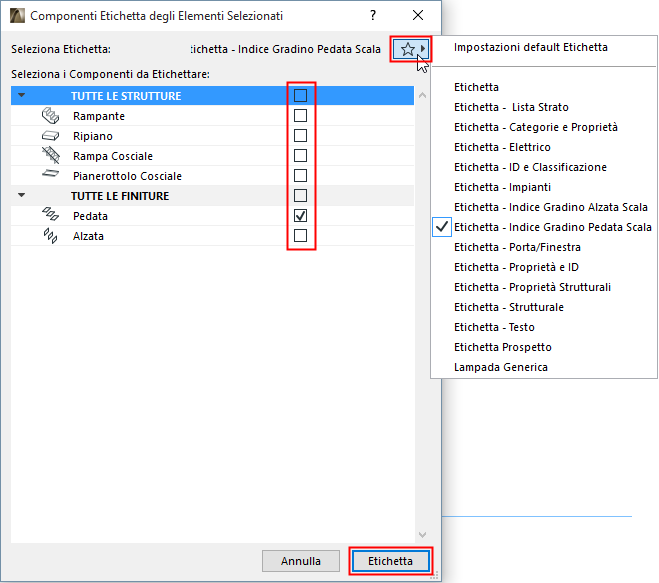Select Etichetta - Impianti
The image size is (659, 583).
pos(502,187)
